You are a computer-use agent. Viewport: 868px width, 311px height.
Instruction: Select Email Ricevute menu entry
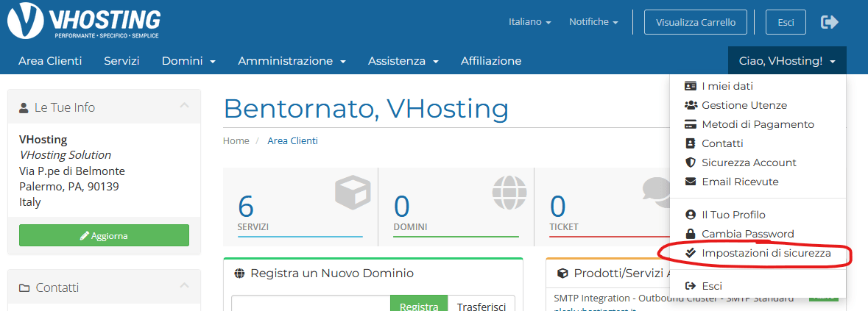point(758,182)
